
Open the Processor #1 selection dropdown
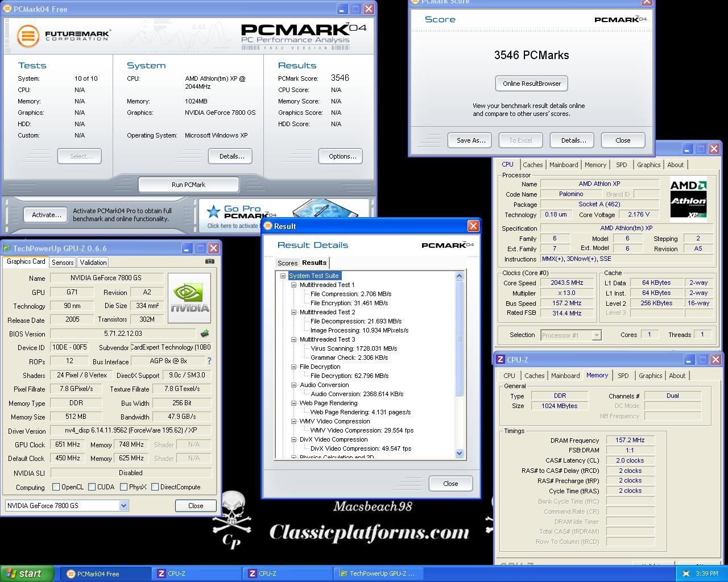(x=596, y=335)
